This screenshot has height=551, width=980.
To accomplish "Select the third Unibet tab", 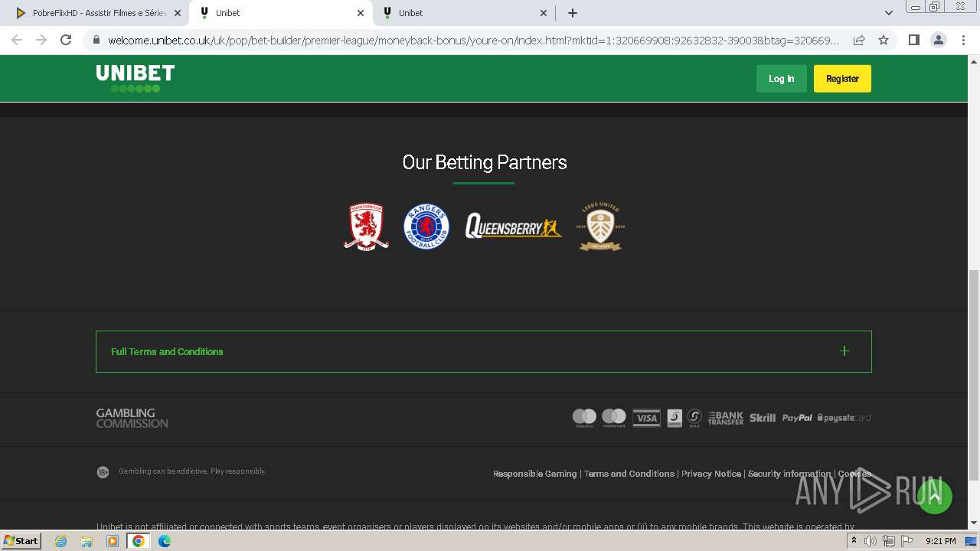I will click(465, 13).
